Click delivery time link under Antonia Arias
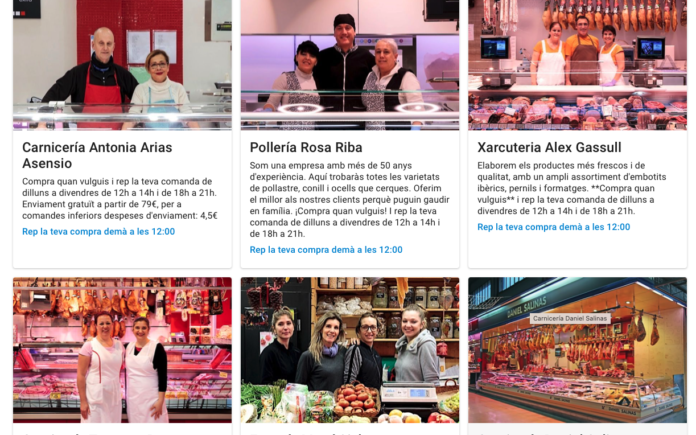The image size is (696, 435). (x=99, y=232)
